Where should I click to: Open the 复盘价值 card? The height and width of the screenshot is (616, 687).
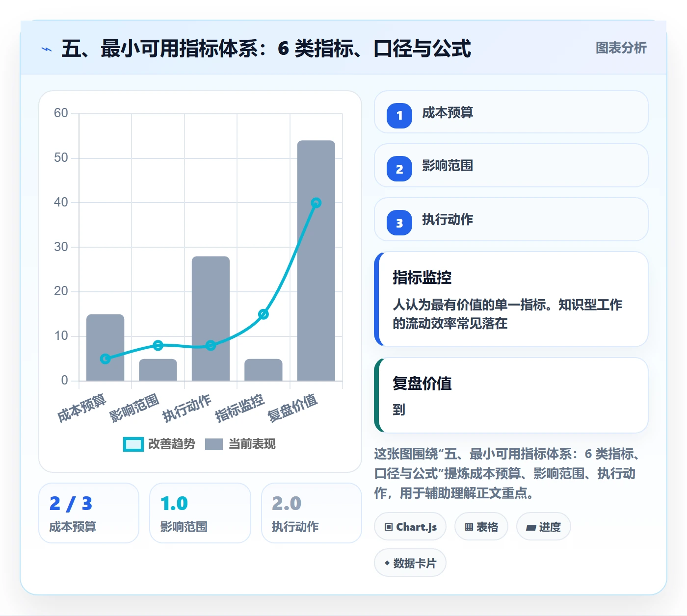tap(511, 395)
